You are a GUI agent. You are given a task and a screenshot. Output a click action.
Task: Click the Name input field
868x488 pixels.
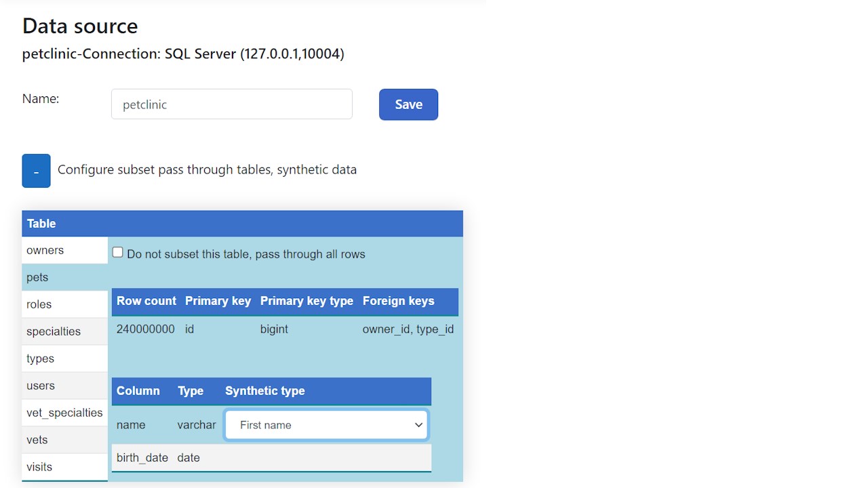[231, 104]
